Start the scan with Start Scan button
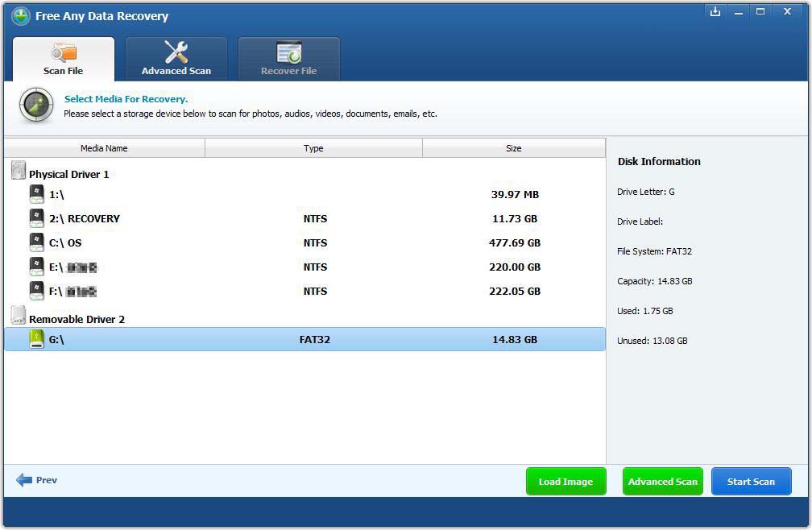Viewport: 812px width, 530px height. [x=751, y=482]
